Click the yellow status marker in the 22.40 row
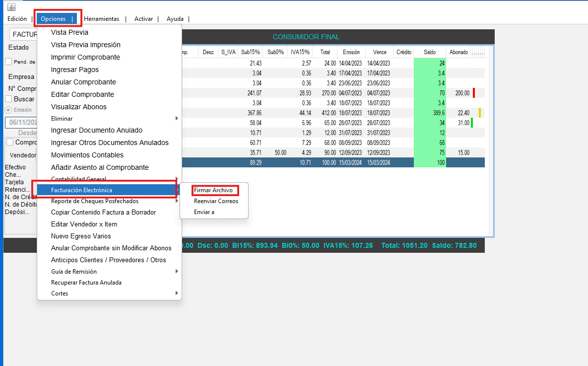Screen dimensions: 588x366 [480, 113]
